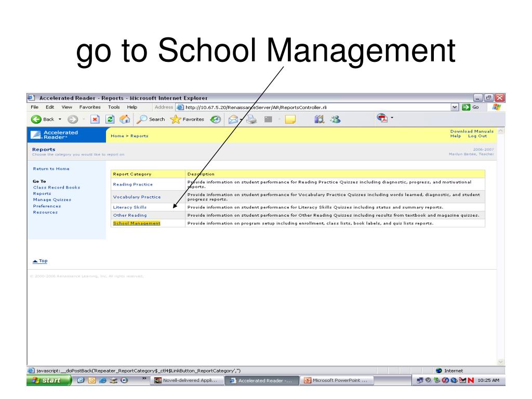Open Preferences in the sidebar
This screenshot has width=532, height=399.
click(47, 206)
